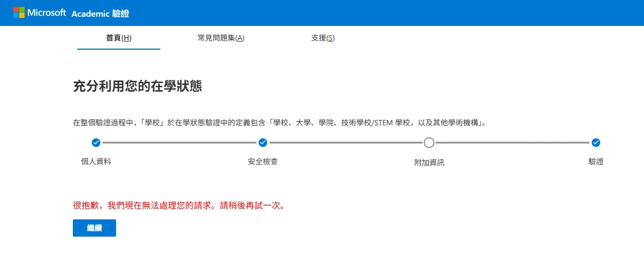Click the 充分利用您的在學狀態 heading
Image resolution: width=644 pixels, height=275 pixels.
[x=138, y=86]
